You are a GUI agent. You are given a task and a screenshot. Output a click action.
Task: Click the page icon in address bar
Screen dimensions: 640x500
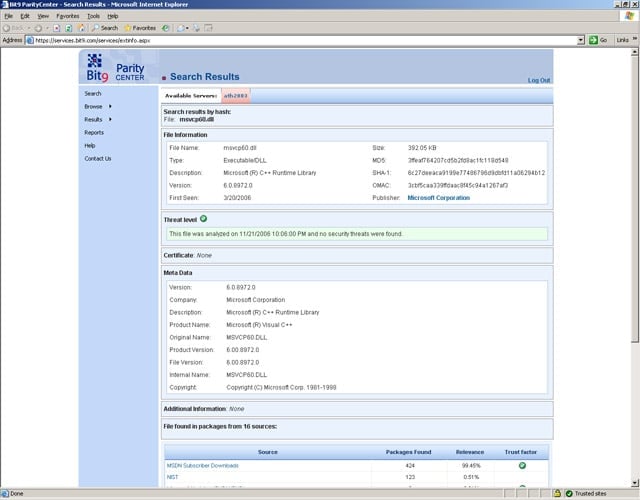pyautogui.click(x=30, y=40)
